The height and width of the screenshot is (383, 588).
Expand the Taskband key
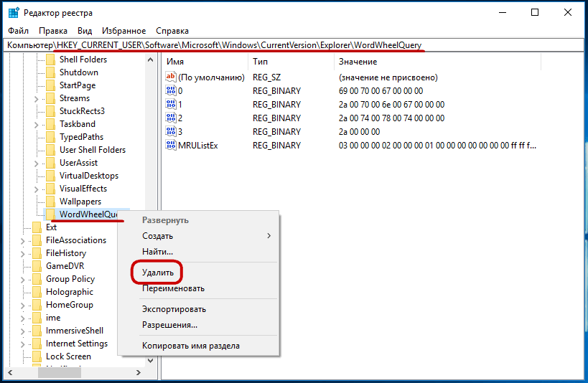(37, 125)
